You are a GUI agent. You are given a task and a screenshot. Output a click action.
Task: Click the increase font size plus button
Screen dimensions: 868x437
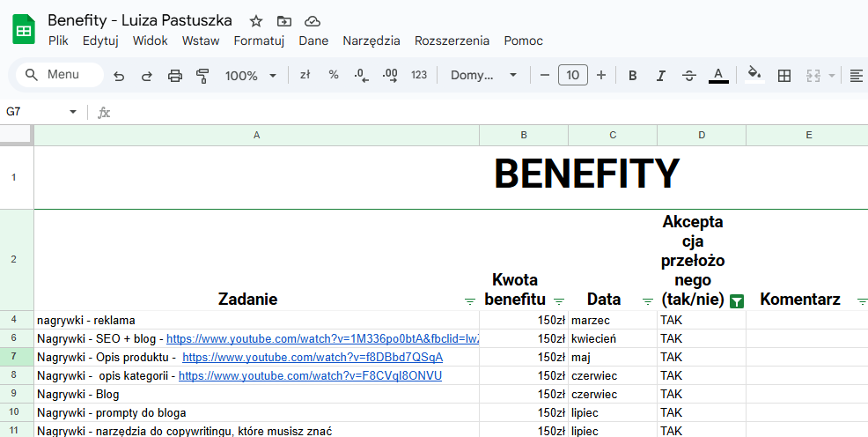601,76
